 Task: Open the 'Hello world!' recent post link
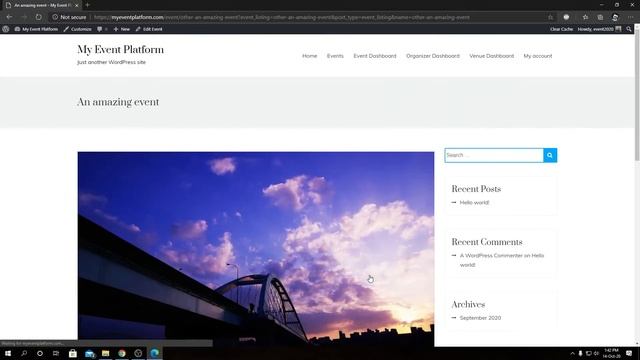[x=474, y=202]
